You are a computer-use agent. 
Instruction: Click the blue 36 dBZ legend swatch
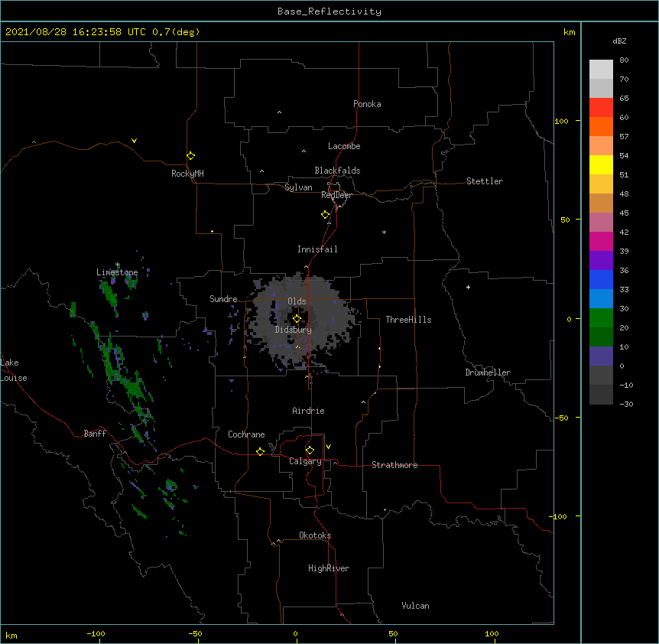click(x=601, y=280)
